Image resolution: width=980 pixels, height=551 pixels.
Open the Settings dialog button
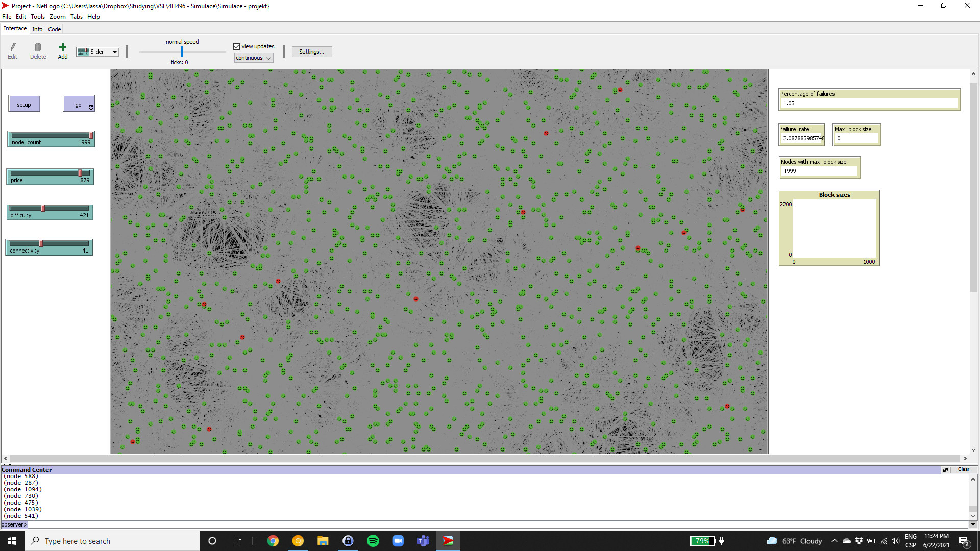(x=311, y=52)
